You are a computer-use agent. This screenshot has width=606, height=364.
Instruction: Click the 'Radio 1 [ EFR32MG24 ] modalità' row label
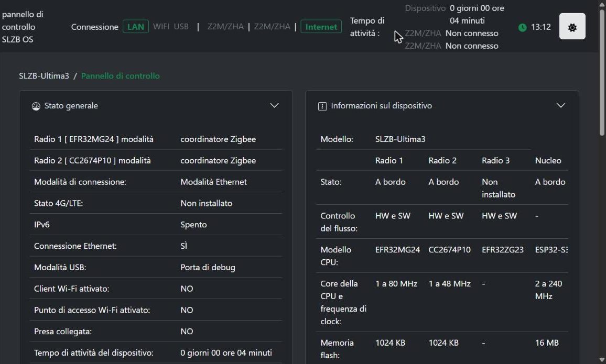(x=93, y=139)
